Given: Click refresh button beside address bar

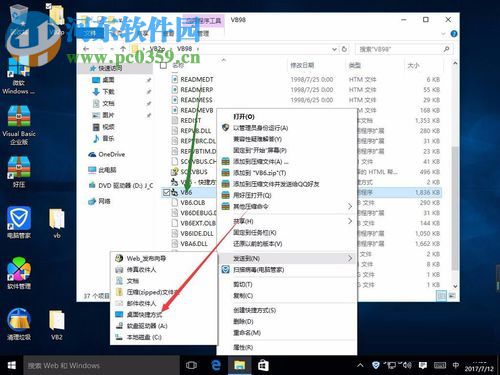Looking at the screenshot, I should 344,49.
